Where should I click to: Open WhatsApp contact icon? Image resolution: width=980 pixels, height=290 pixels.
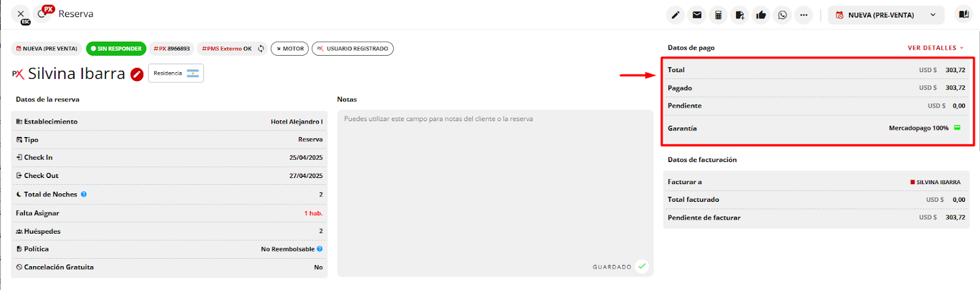[782, 15]
